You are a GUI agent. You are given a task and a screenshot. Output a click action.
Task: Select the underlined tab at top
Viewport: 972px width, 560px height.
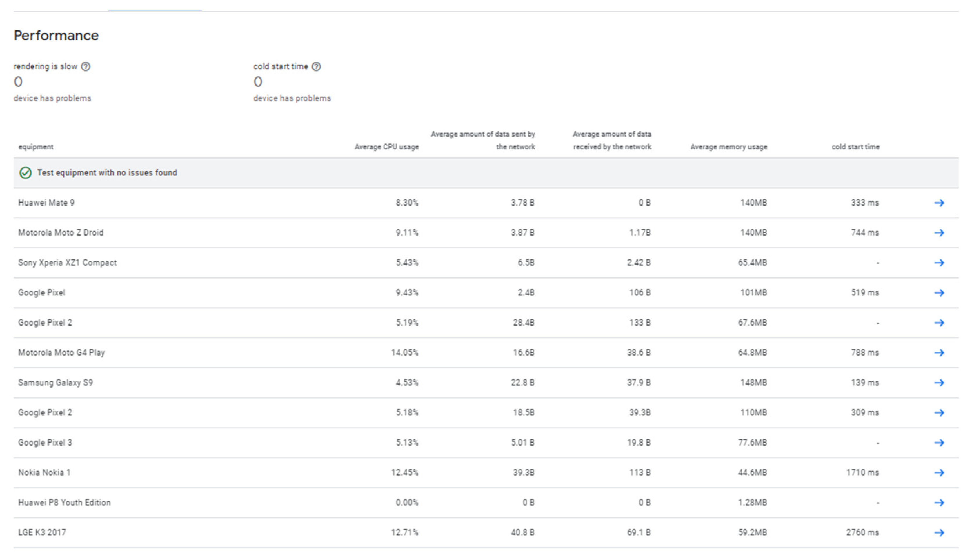155,6
